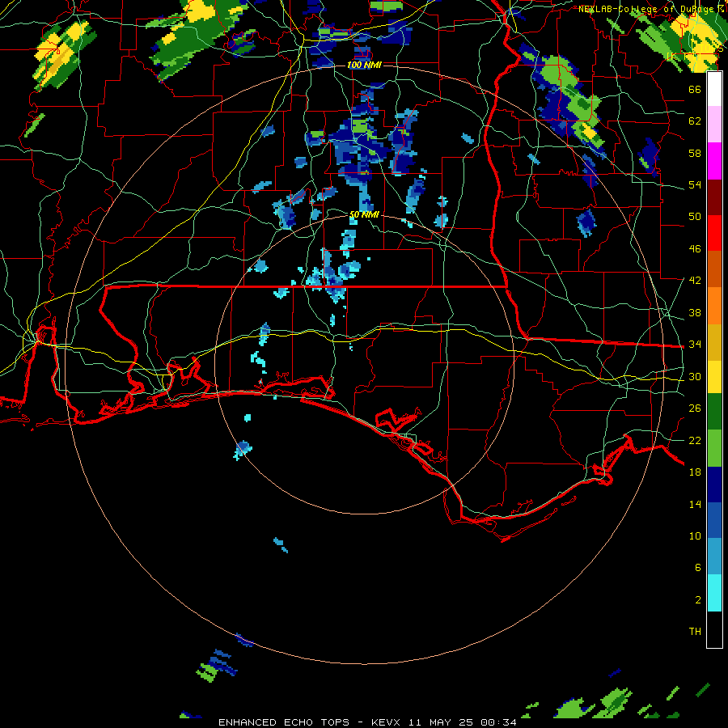This screenshot has height=728, width=728.
Task: Click 'NEXLAB-College of DuPage' credit text
Action: click(645, 9)
